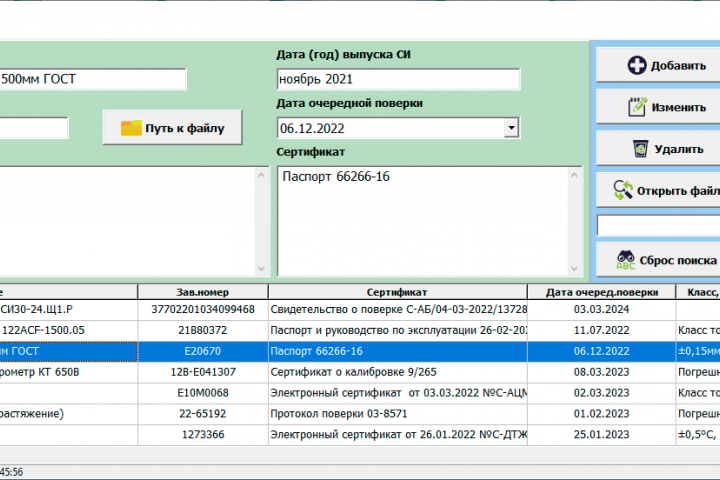The image size is (720, 480).
Task: Click the Электронный сертификат от 03.03.2022 cell
Action: (398, 393)
